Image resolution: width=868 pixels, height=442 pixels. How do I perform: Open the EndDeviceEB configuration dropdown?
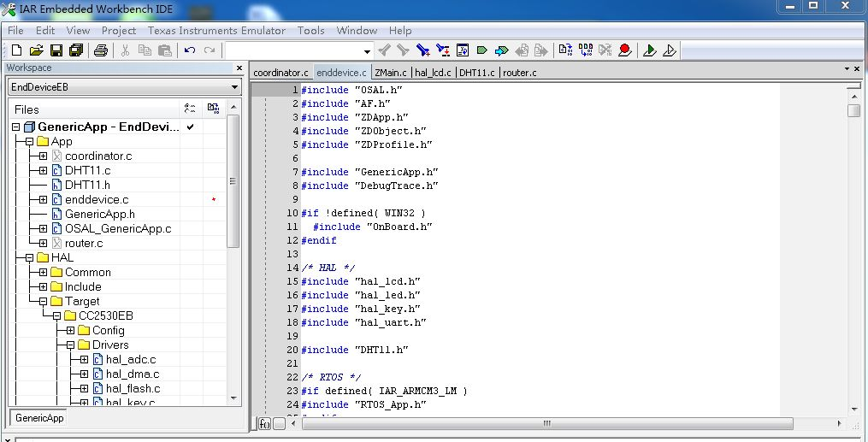pyautogui.click(x=234, y=87)
